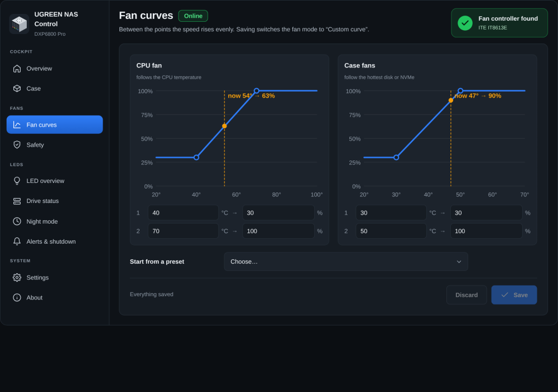Viewport: 558px width, 392px height.
Task: Click the 'DXP6800 Pro' model text
Action: click(x=50, y=34)
